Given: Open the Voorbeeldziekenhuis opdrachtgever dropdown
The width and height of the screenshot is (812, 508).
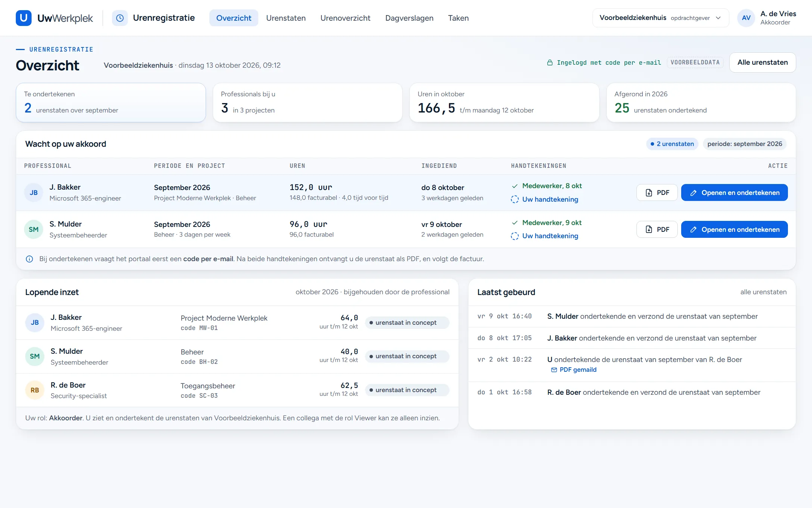Looking at the screenshot, I should click(x=661, y=18).
